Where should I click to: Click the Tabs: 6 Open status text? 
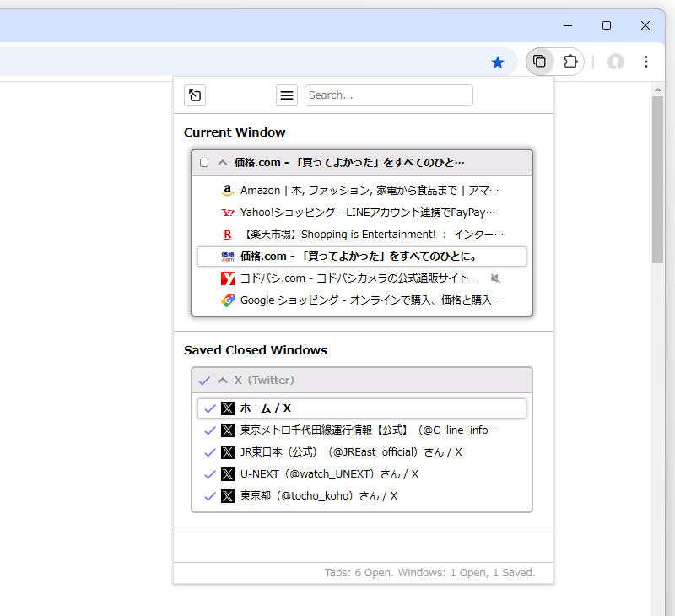430,572
